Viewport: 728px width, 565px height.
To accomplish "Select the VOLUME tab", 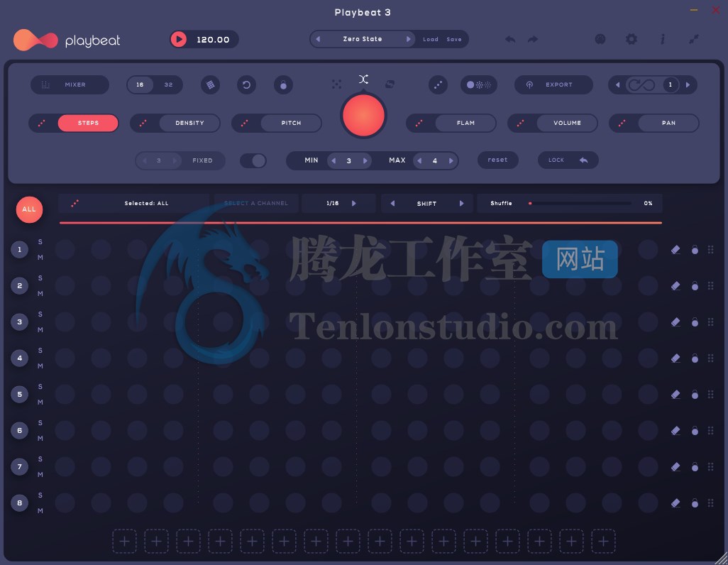I will [567, 123].
